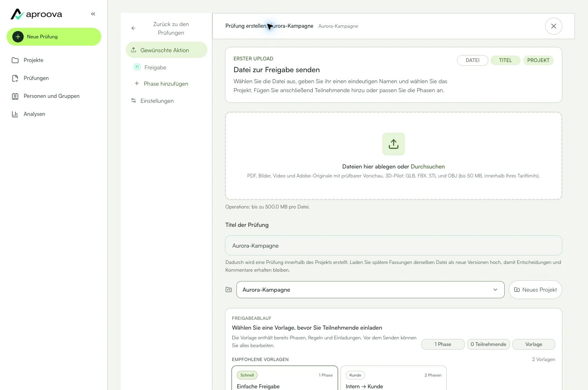Click the plus icon in Neue Prüfung
The height and width of the screenshot is (390, 588).
(x=18, y=37)
